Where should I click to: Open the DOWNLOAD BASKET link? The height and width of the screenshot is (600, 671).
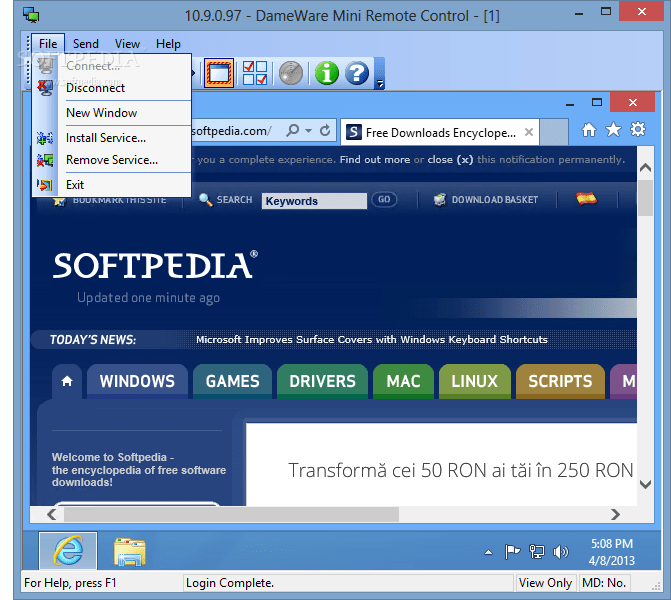pyautogui.click(x=486, y=199)
